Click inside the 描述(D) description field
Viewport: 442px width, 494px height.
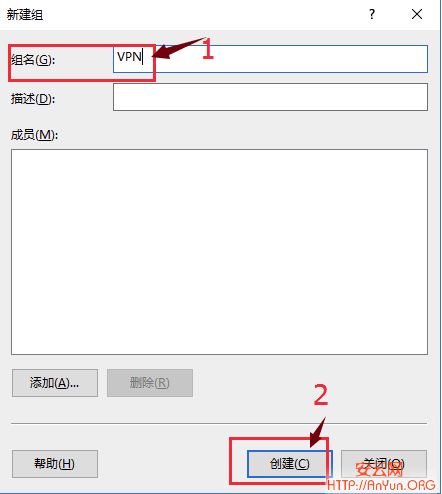pyautogui.click(x=270, y=97)
